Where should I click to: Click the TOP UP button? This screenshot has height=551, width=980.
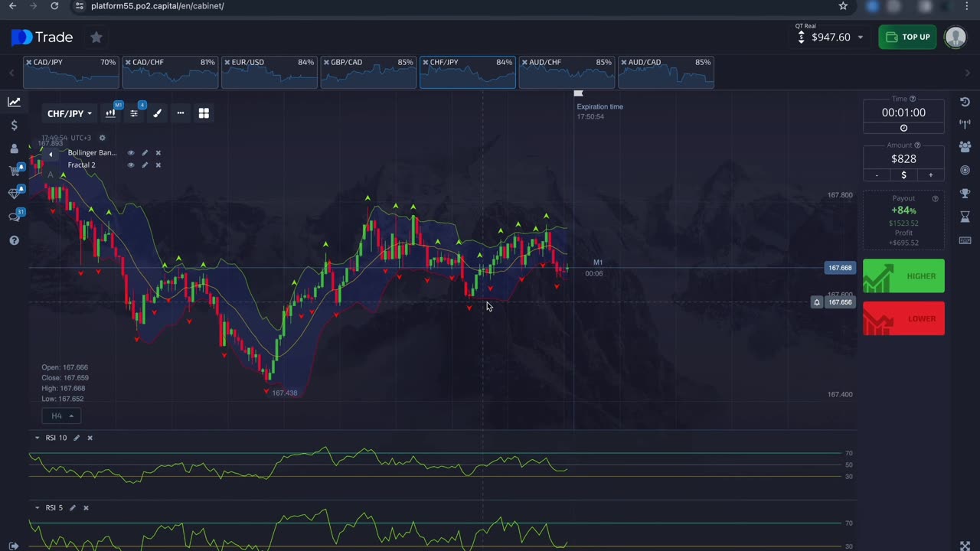coord(907,37)
